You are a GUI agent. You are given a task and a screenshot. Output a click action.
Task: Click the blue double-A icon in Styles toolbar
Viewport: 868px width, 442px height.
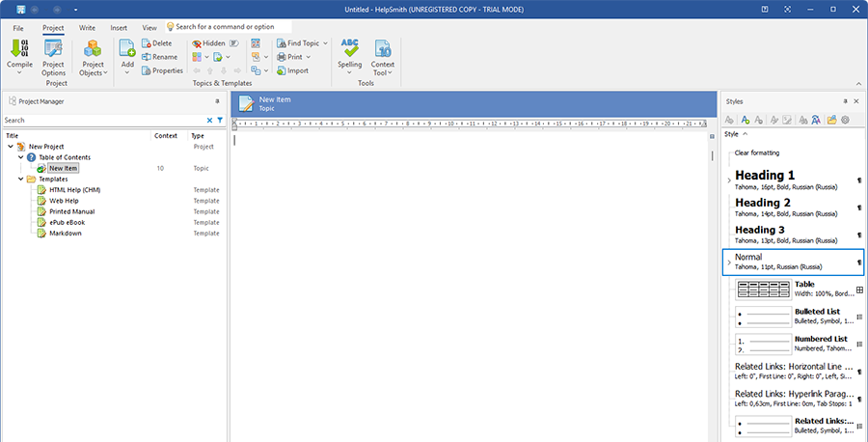tap(815, 120)
